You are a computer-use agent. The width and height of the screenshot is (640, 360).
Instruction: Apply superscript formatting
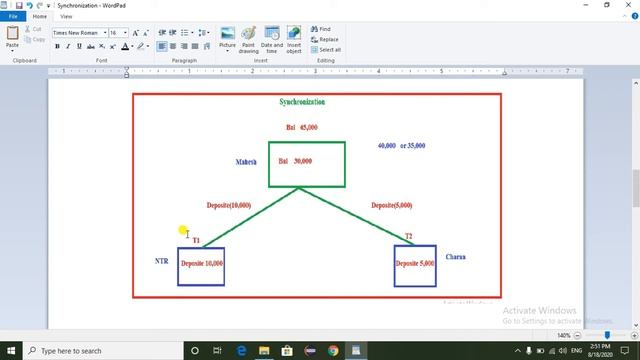[x=113, y=46]
